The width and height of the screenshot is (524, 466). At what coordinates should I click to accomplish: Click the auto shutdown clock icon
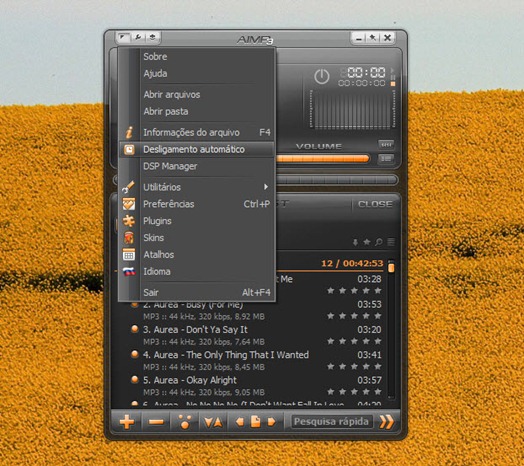coord(129,149)
